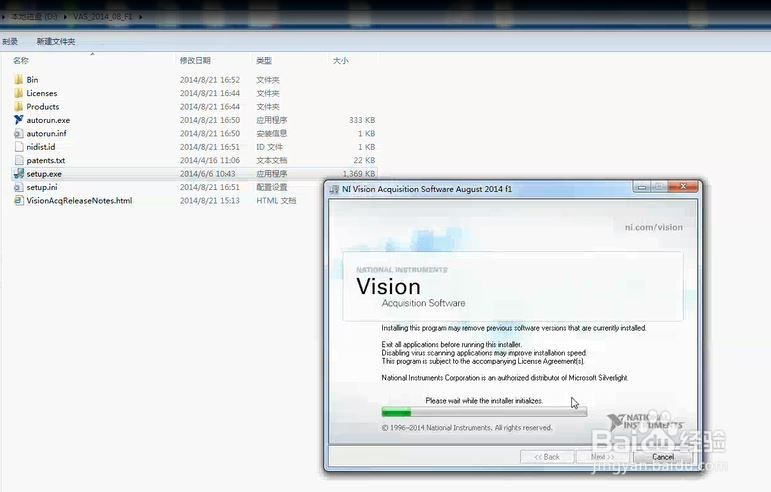Select the setup.ini file icon
The height and width of the screenshot is (492, 771).
click(x=19, y=187)
